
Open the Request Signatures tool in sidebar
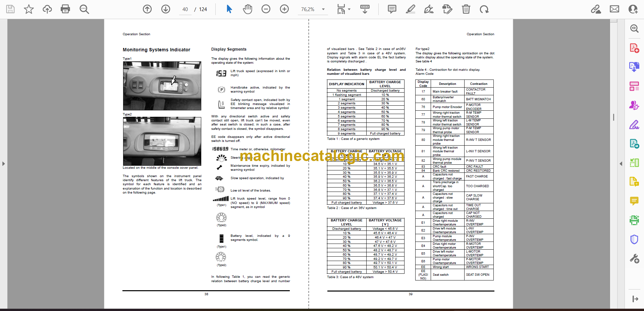tap(634, 105)
